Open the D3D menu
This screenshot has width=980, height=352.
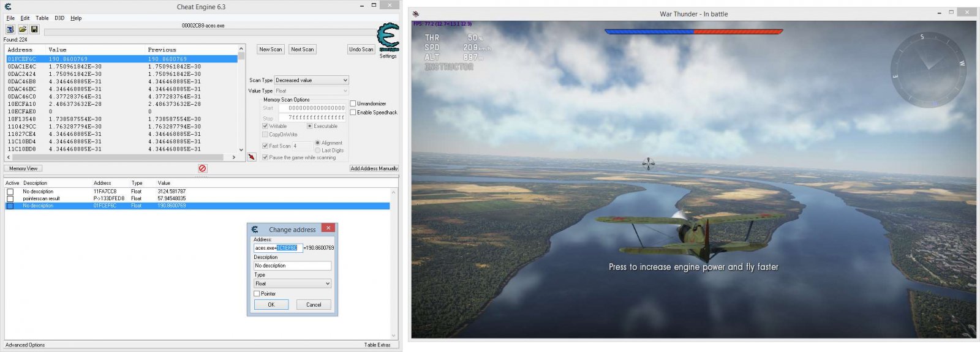click(x=59, y=18)
